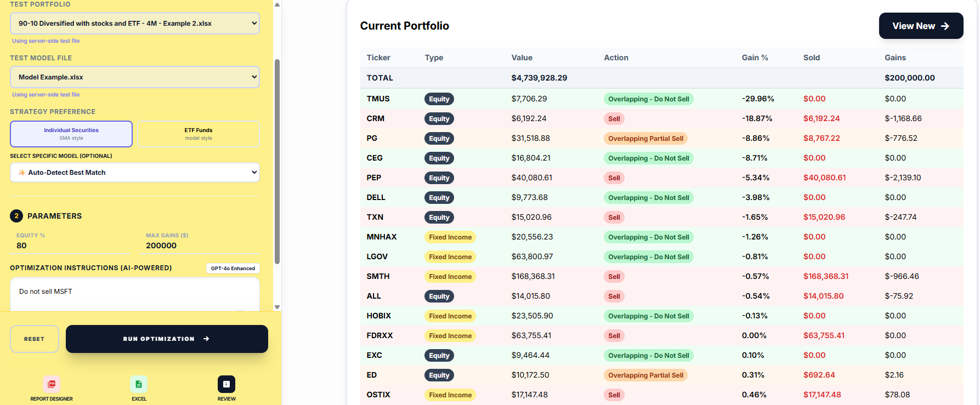Click the Sell badge in TXN row
The height and width of the screenshot is (405, 980).
614,218
